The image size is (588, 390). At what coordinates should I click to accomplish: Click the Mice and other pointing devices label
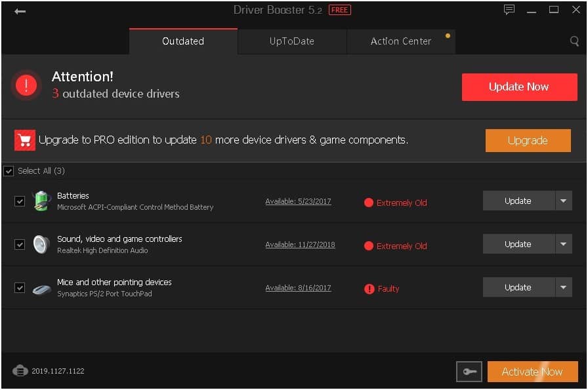(x=114, y=282)
